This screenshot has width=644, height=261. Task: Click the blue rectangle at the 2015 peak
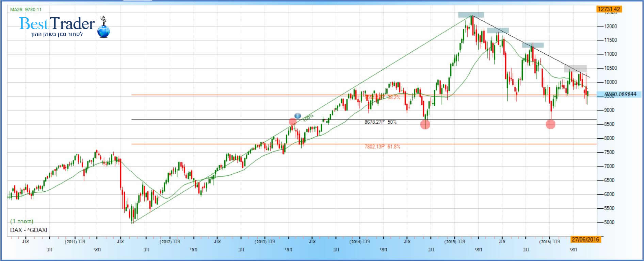click(471, 15)
